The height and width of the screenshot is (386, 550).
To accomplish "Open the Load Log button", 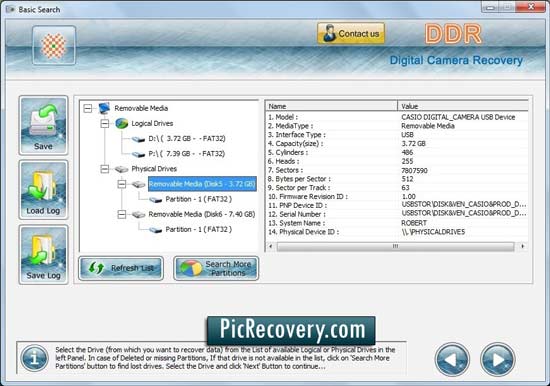I will (x=43, y=190).
